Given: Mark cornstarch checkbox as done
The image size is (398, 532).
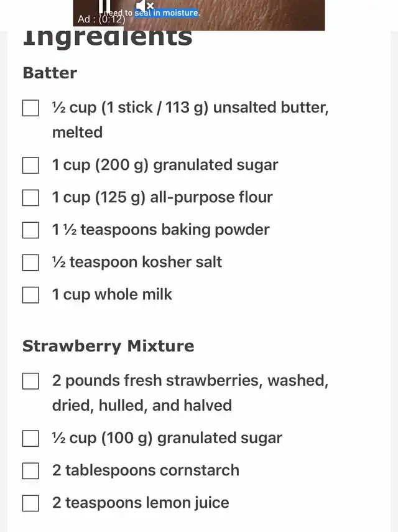Looking at the screenshot, I should pyautogui.click(x=30, y=470).
